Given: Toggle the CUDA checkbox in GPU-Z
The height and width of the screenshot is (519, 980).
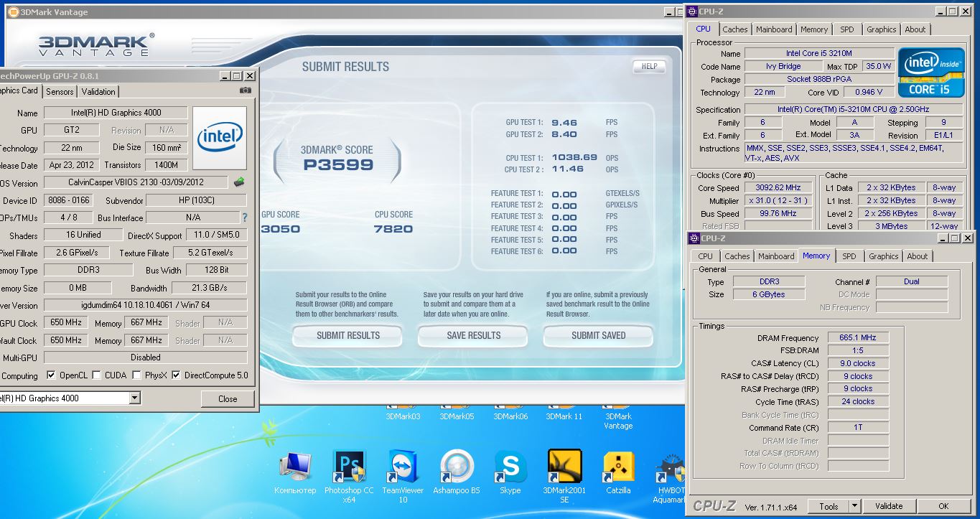Looking at the screenshot, I should click(x=96, y=375).
